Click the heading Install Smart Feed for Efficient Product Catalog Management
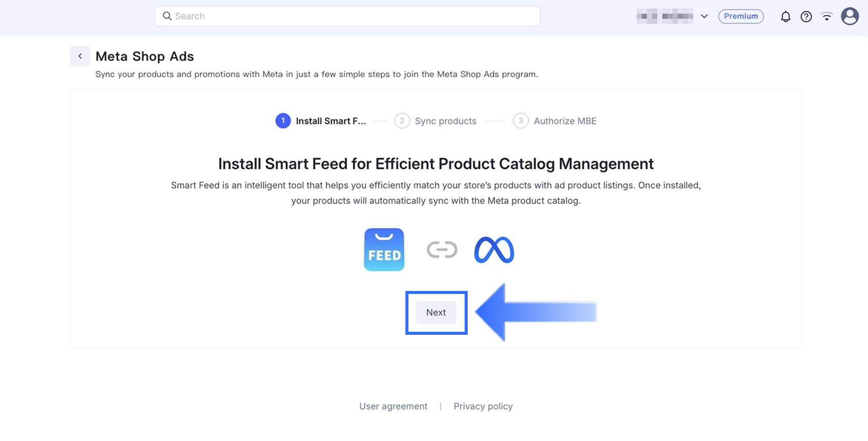The width and height of the screenshot is (868, 441). (x=436, y=164)
